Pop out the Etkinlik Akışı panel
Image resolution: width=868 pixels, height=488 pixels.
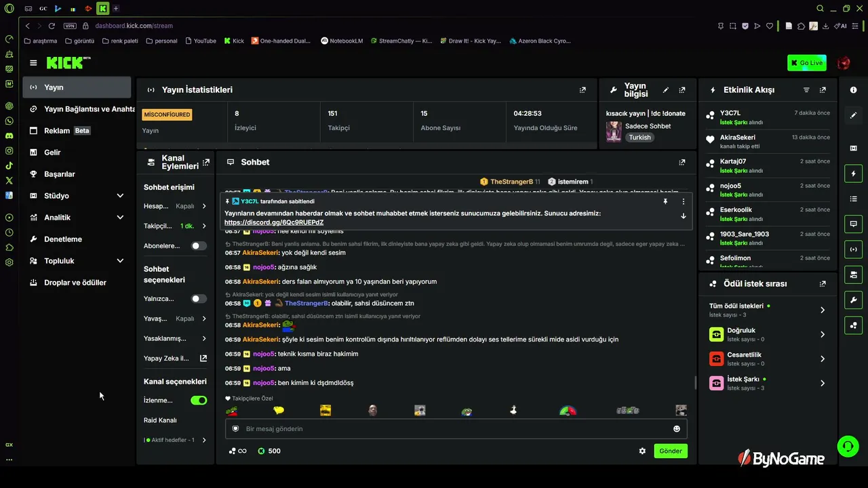point(823,89)
